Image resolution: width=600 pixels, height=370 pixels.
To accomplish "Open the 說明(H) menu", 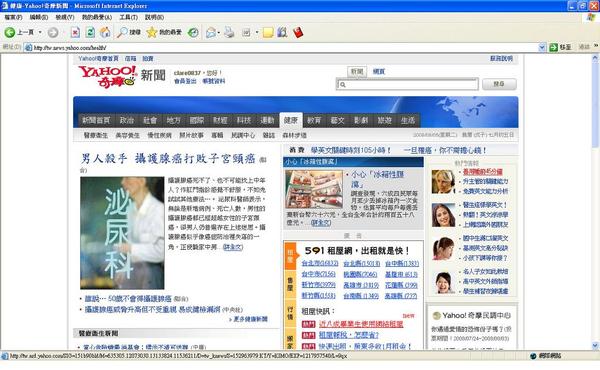I will pyautogui.click(x=154, y=18).
